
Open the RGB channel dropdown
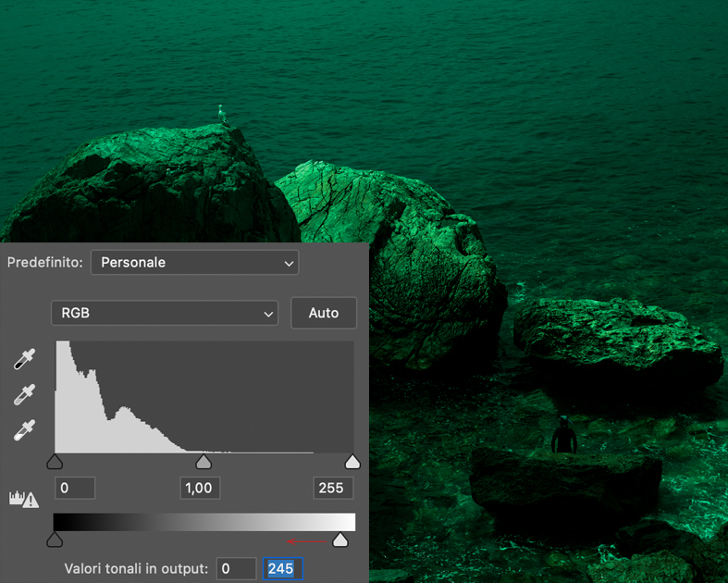point(165,313)
